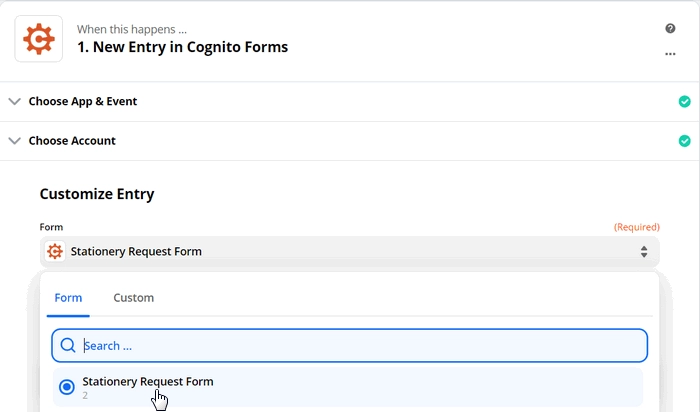Click the New Entry in Cognito Forms heading

click(x=183, y=47)
